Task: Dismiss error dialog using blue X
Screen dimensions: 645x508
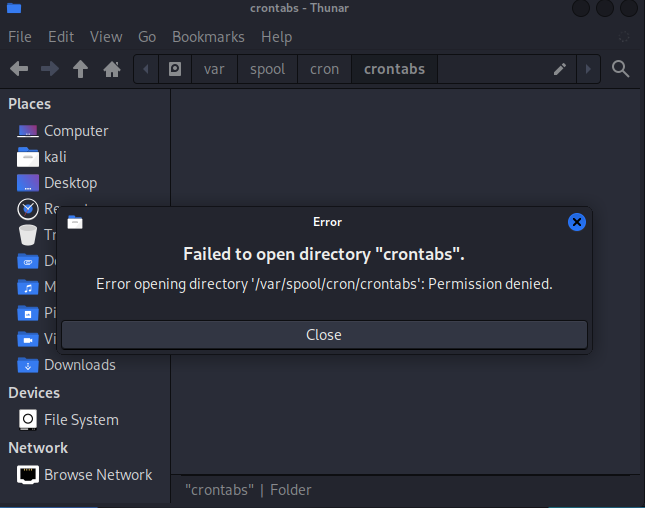Action: click(x=576, y=222)
